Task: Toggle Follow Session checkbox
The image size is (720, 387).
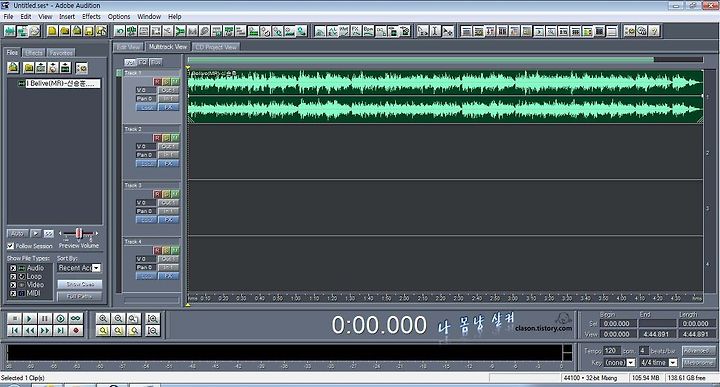Action: (x=11, y=246)
